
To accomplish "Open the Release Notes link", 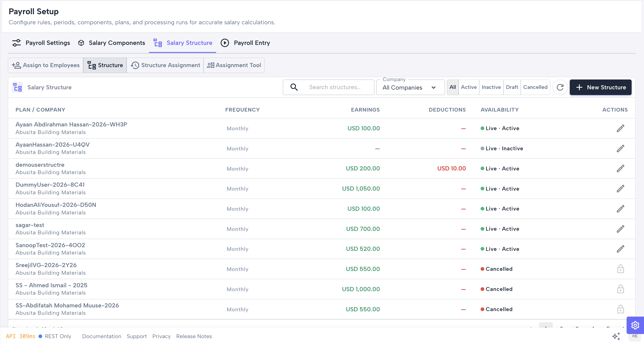I will 194,336.
